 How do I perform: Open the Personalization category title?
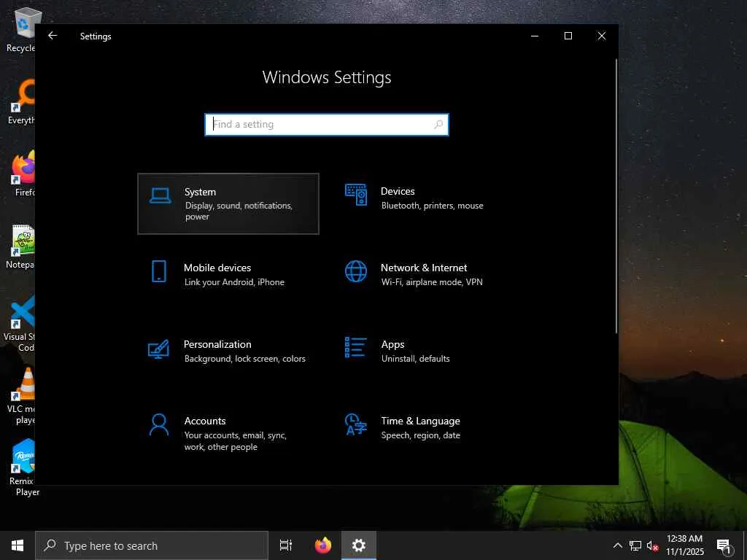[x=217, y=344]
